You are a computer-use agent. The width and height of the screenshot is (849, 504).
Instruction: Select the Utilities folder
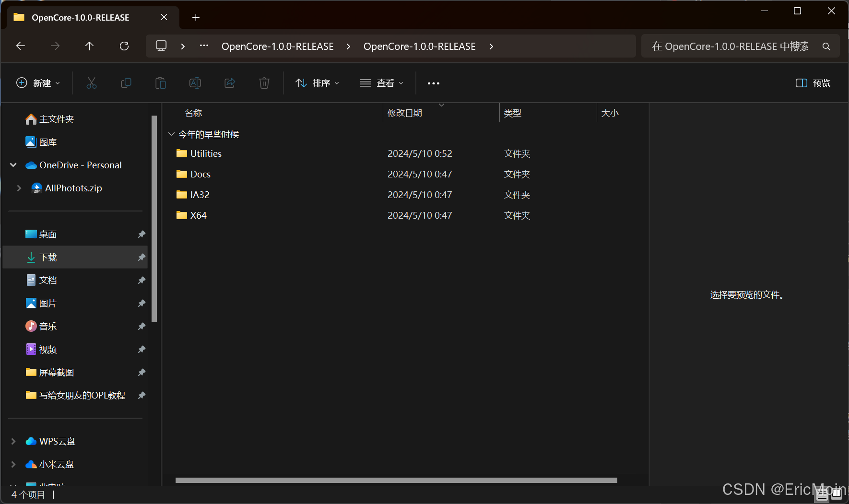pyautogui.click(x=206, y=153)
